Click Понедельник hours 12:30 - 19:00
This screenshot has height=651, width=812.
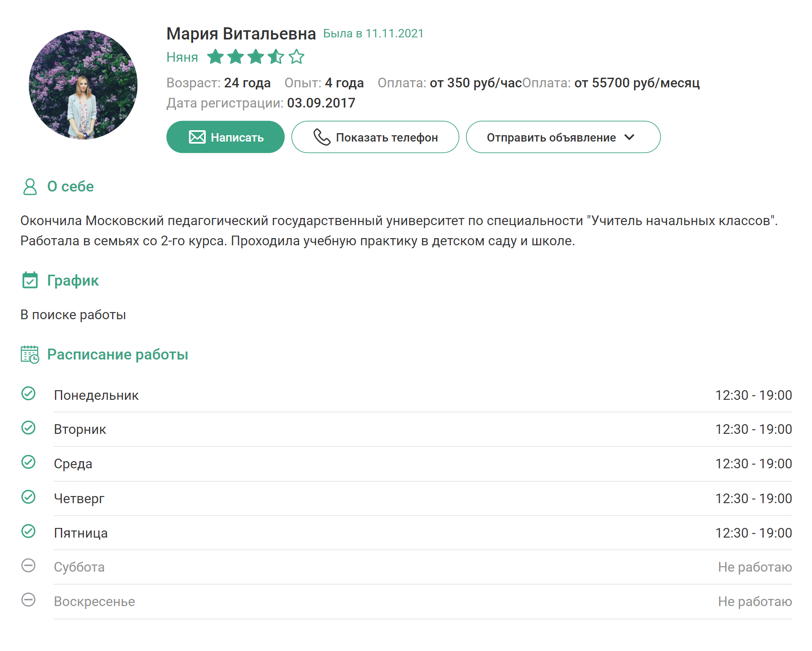coord(754,395)
